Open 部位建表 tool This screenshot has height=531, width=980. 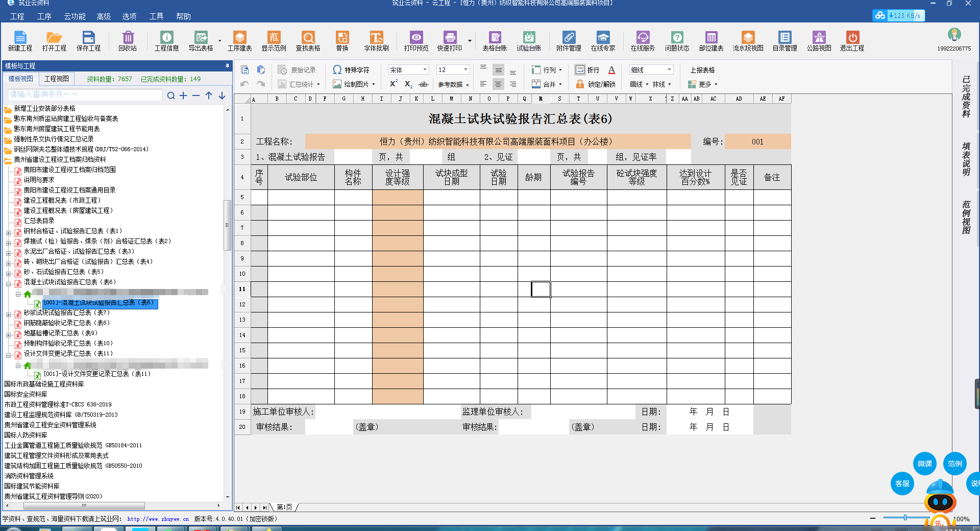pos(711,41)
